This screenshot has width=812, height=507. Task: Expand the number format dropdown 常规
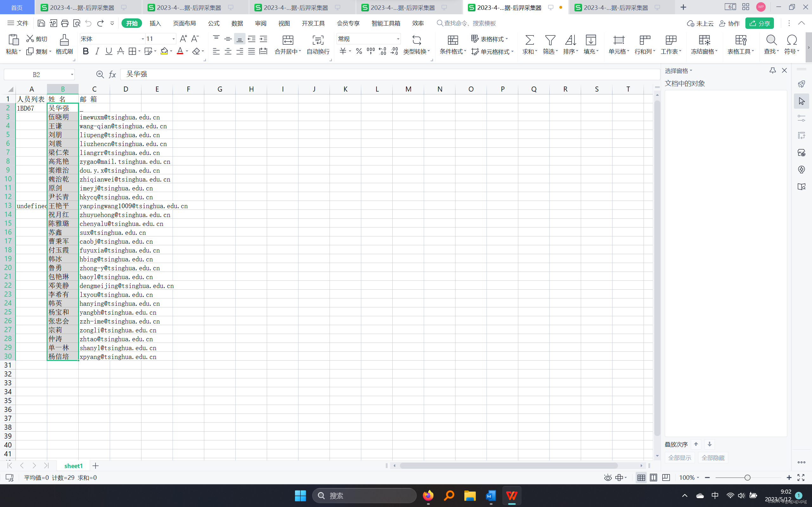(x=398, y=39)
